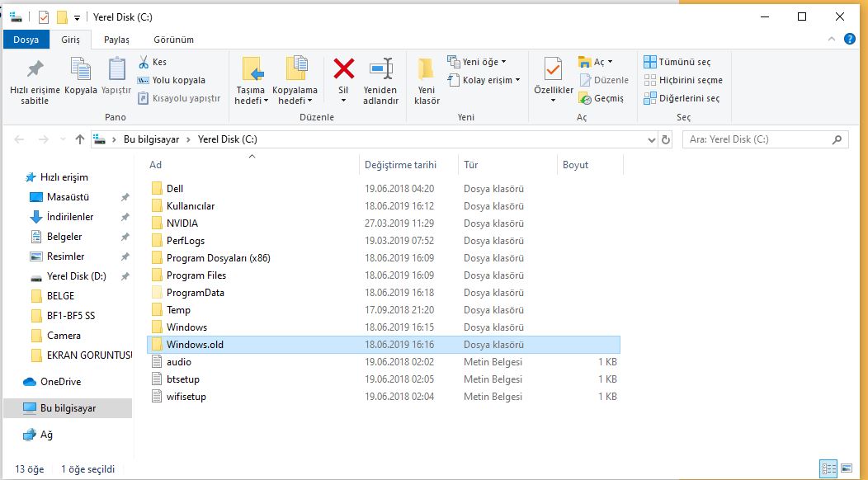Open Yeni öğe dropdown
The height and width of the screenshot is (480, 868).
(x=477, y=62)
